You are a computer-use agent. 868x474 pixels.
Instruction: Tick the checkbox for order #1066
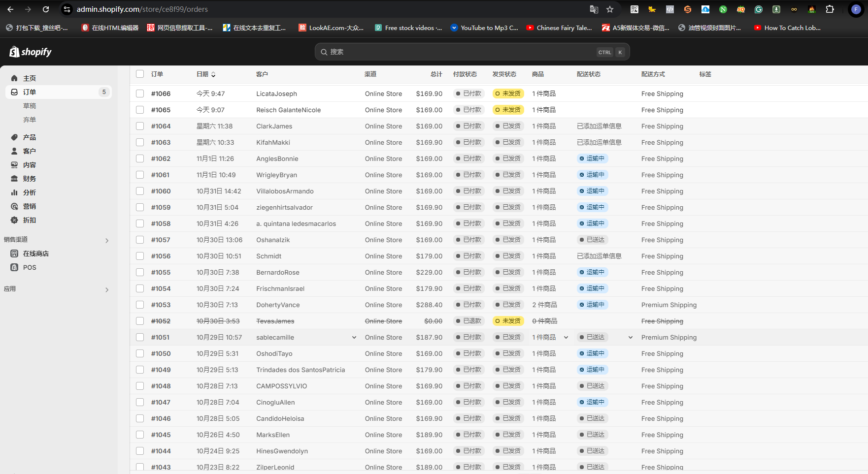(x=140, y=94)
